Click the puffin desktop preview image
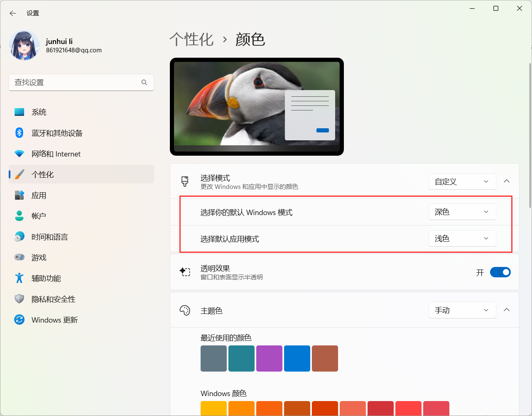The image size is (532, 416). pos(257,107)
